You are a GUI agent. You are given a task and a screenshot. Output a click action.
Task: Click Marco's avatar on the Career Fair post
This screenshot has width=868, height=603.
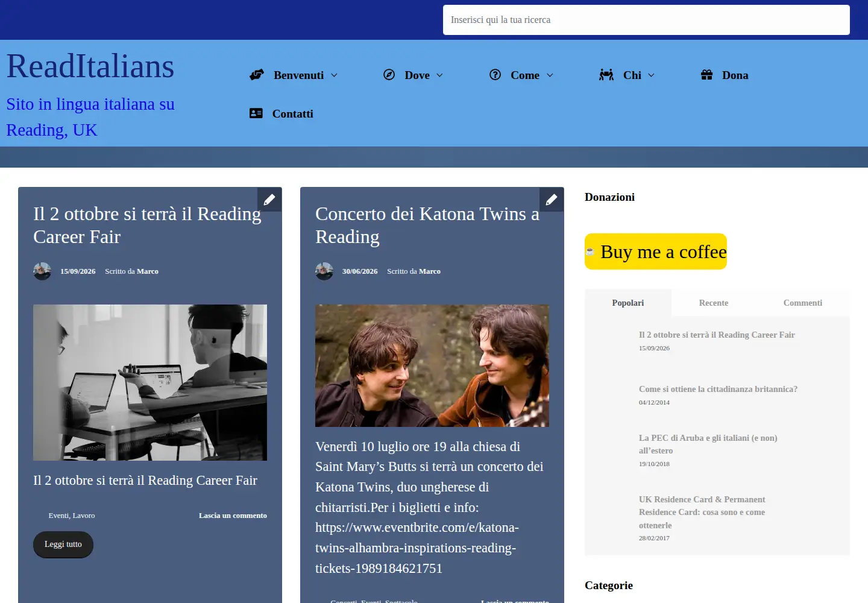(42, 271)
